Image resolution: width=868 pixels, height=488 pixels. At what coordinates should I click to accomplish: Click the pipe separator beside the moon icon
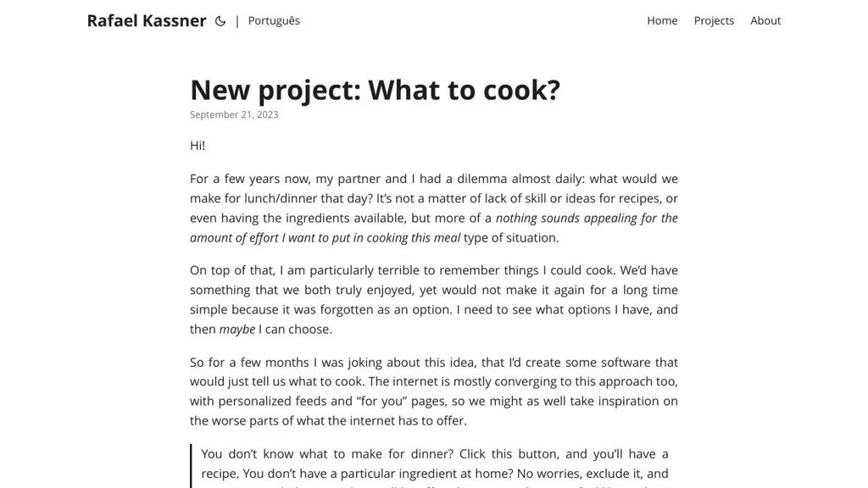pos(237,21)
